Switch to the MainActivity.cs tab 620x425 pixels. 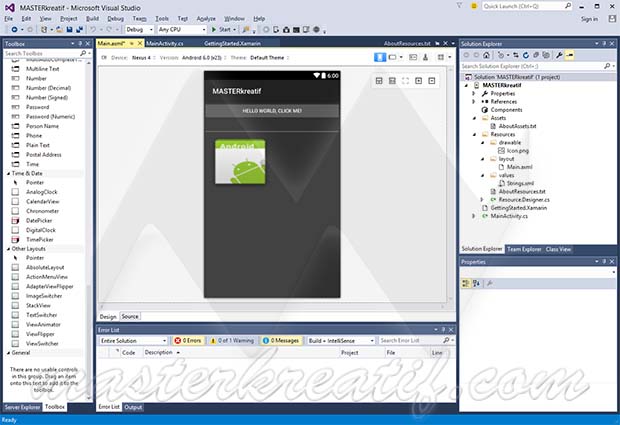point(164,43)
